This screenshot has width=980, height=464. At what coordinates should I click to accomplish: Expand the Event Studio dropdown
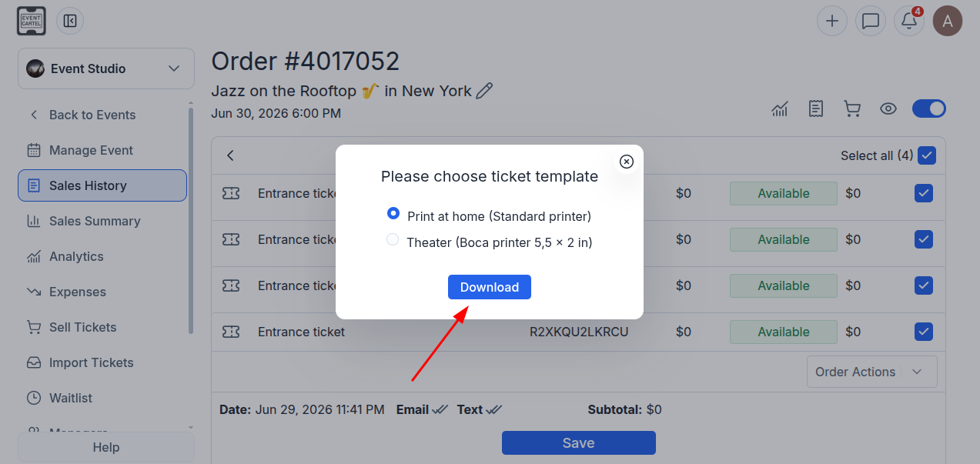click(106, 68)
